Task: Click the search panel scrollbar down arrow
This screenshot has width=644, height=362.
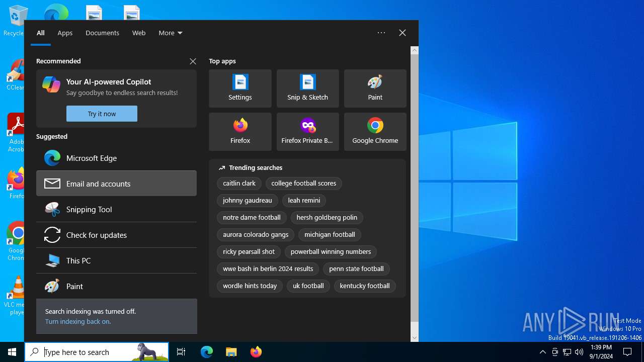Action: pos(415,338)
